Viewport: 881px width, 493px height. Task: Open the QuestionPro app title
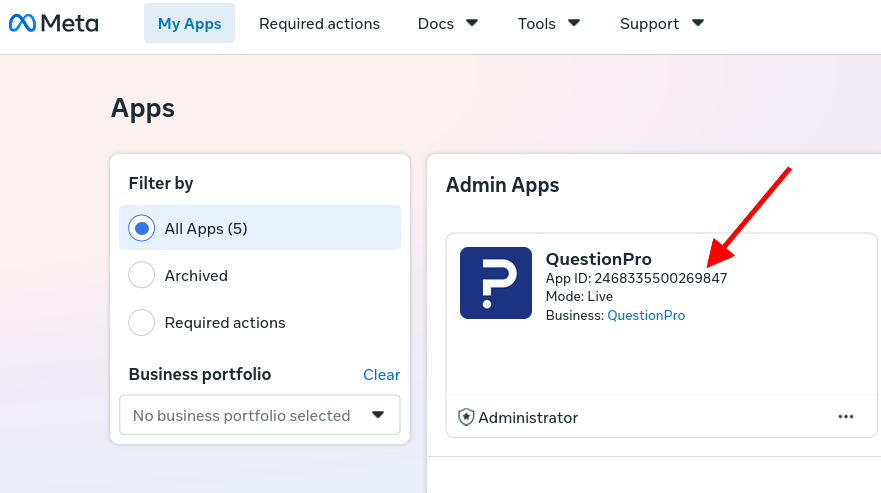pyautogui.click(x=598, y=259)
